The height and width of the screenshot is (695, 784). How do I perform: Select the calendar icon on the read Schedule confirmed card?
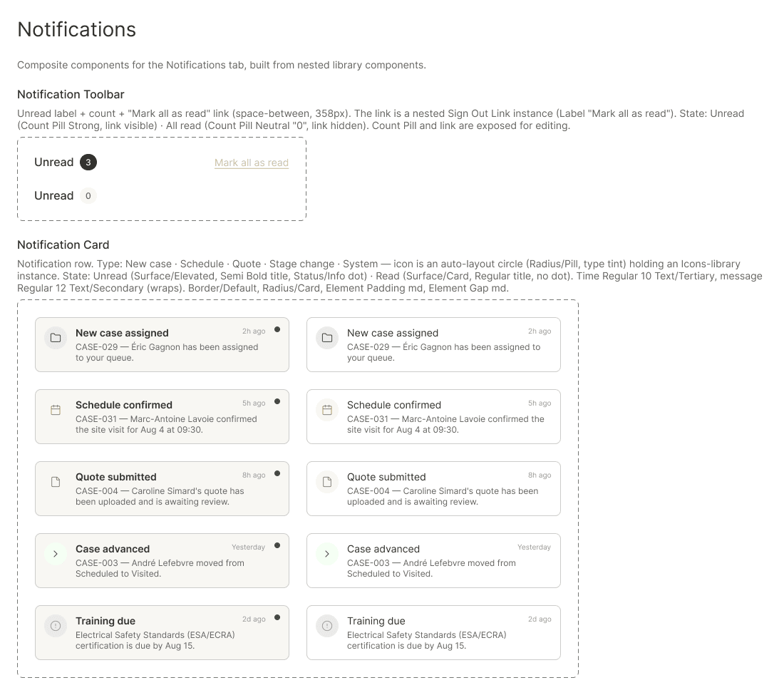tap(327, 410)
